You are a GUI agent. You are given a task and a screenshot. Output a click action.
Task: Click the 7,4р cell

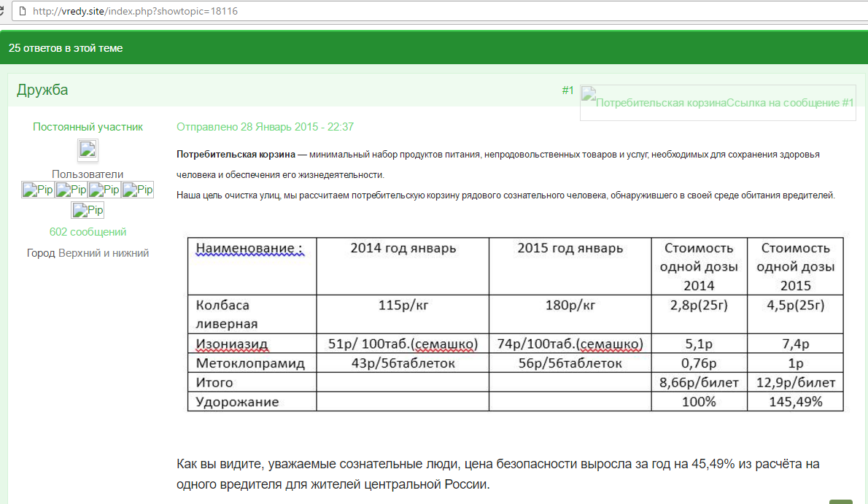pyautogui.click(x=796, y=344)
